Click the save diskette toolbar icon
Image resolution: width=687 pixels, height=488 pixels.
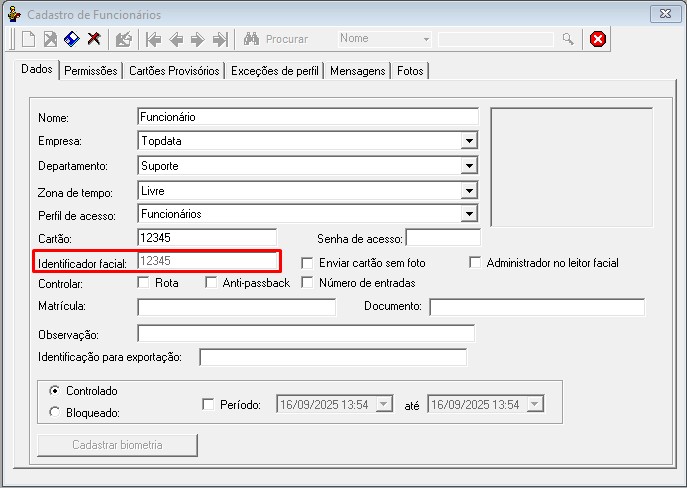tap(72, 39)
